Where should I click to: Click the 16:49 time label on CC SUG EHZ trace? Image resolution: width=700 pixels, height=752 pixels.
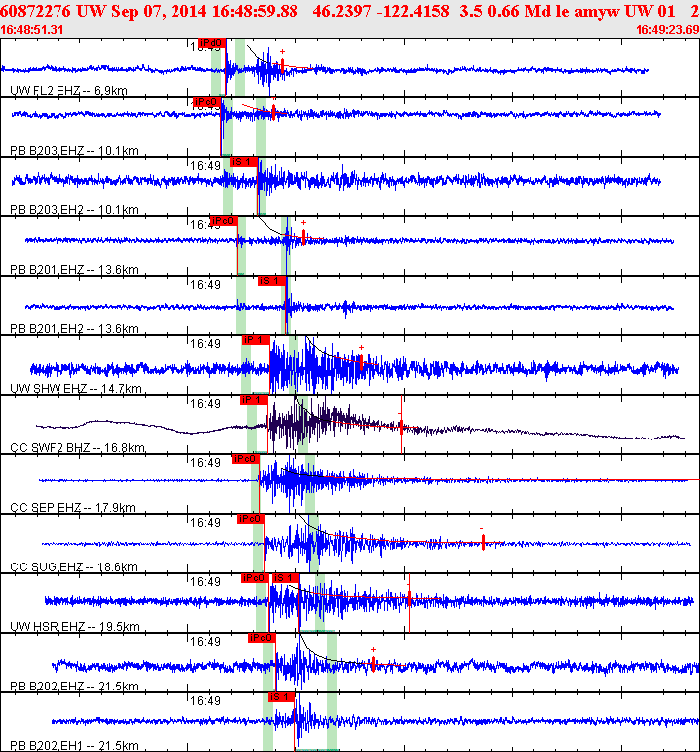coord(205,522)
